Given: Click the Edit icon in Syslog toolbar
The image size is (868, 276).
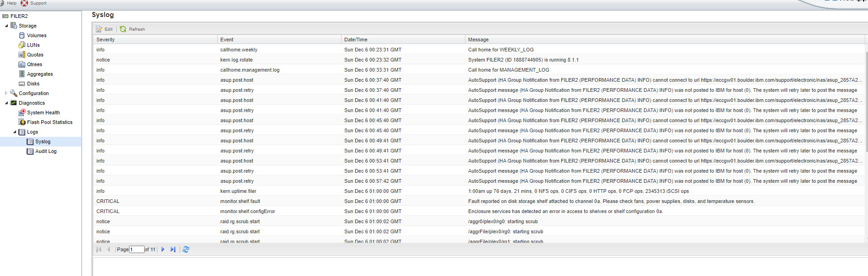Looking at the screenshot, I should click(99, 29).
